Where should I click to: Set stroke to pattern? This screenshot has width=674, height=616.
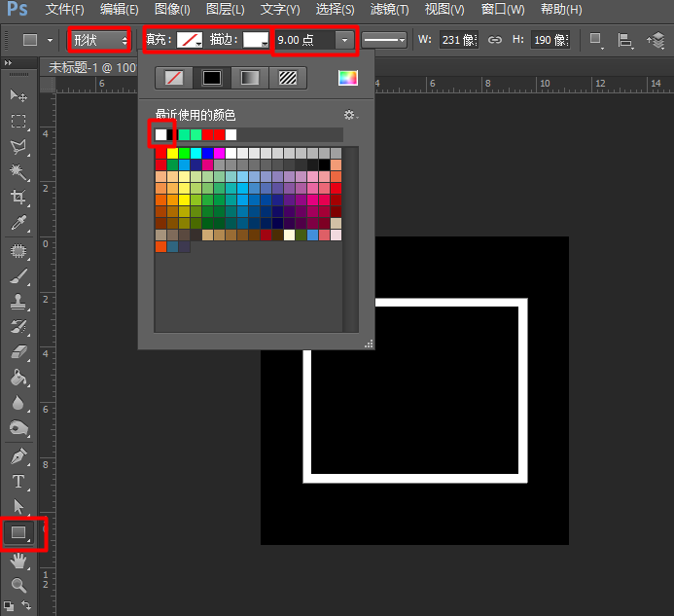(288, 78)
